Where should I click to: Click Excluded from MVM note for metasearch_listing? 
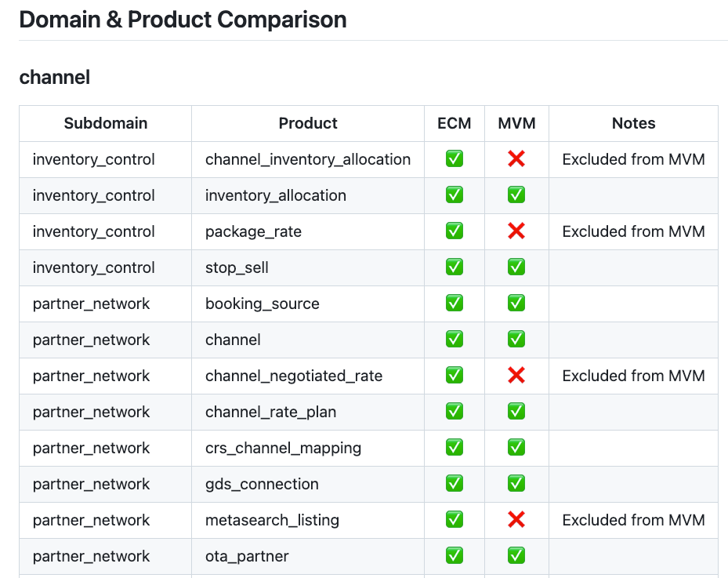click(x=633, y=520)
